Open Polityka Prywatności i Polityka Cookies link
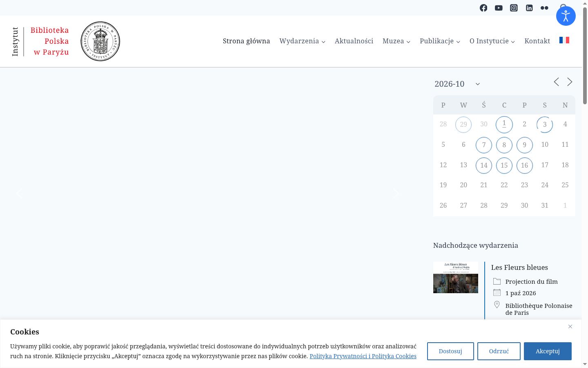Viewport: 588px width, 368px height. (363, 356)
